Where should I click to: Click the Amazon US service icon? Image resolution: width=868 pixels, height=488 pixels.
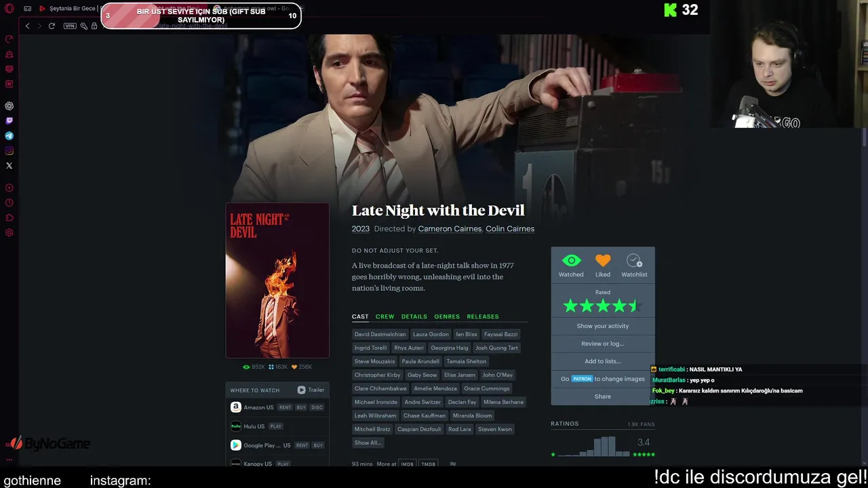(236, 407)
